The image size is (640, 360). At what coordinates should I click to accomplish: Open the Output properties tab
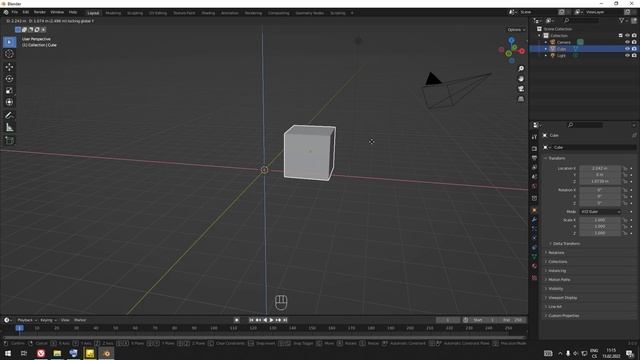click(534, 158)
